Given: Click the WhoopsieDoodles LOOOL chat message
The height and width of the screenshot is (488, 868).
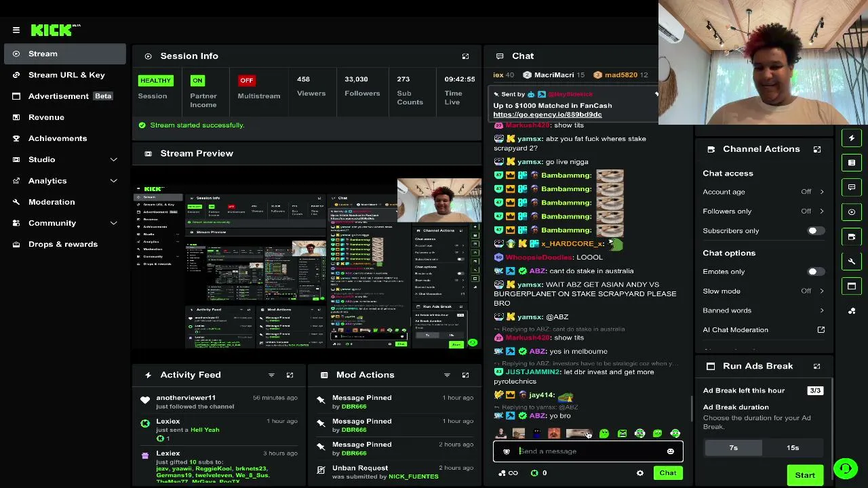Looking at the screenshot, I should click(x=548, y=258).
